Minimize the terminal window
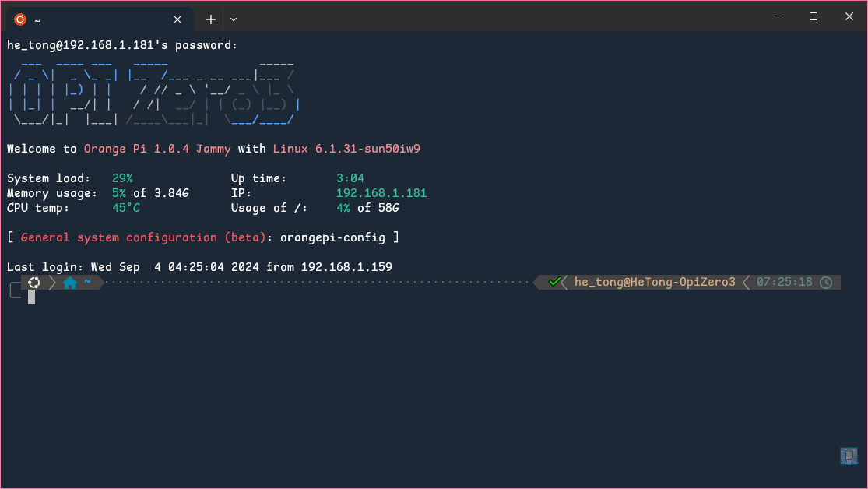This screenshot has height=489, width=868. (777, 16)
